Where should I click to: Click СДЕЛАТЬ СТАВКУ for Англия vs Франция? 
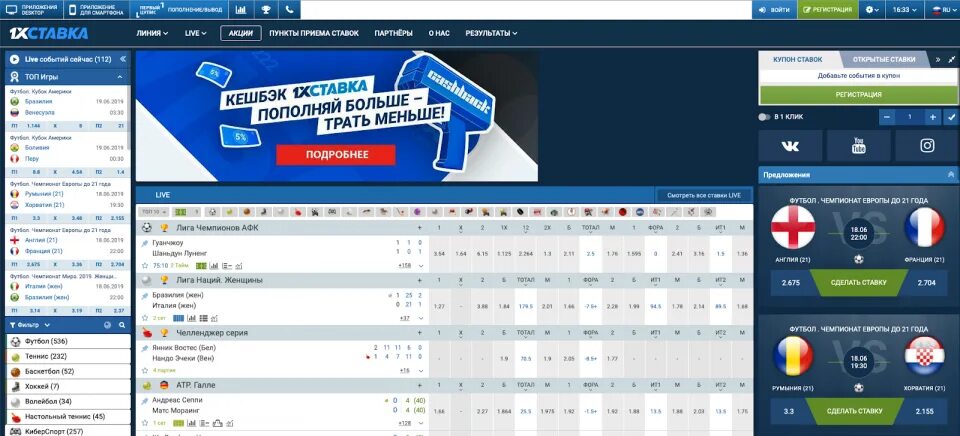tap(857, 282)
